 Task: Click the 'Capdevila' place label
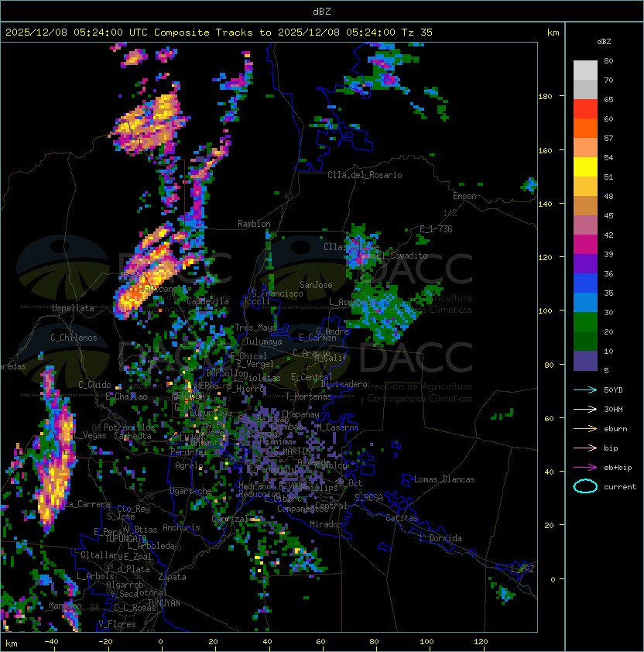[207, 301]
